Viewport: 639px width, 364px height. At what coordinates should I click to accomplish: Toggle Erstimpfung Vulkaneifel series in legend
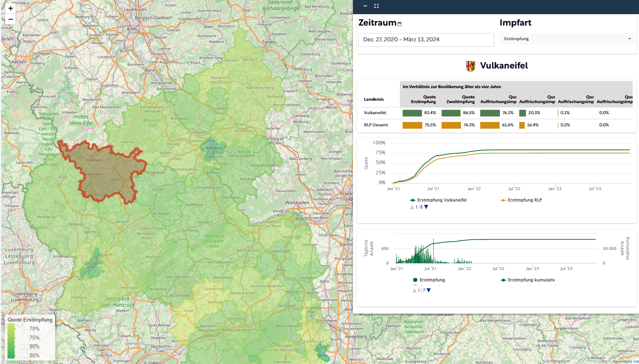(x=441, y=200)
